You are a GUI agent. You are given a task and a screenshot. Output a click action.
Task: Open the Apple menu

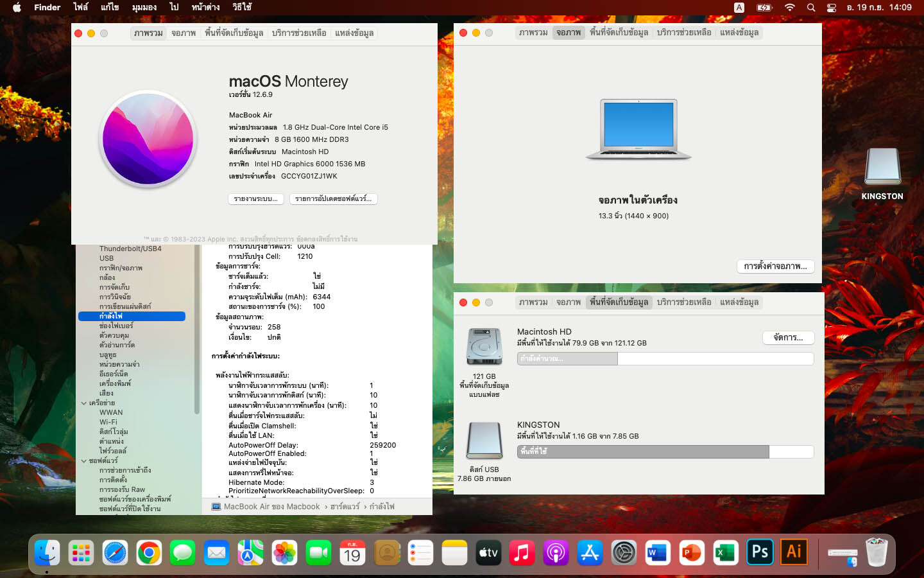[17, 8]
